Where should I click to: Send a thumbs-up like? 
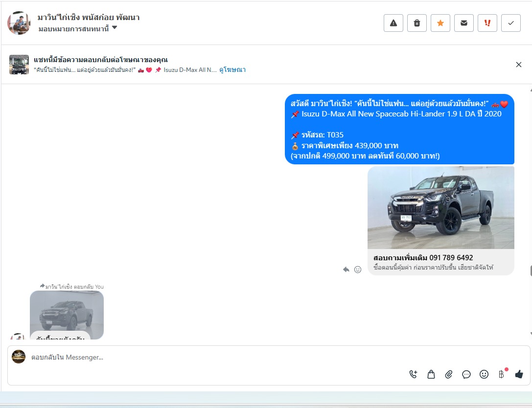pyautogui.click(x=519, y=374)
